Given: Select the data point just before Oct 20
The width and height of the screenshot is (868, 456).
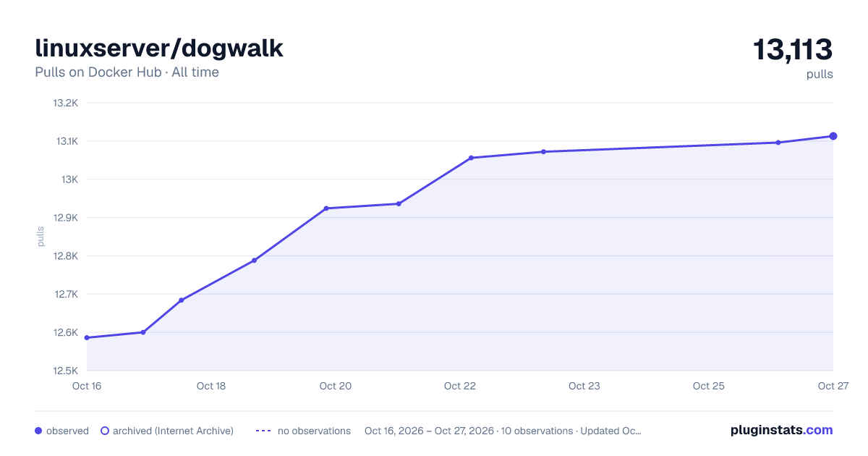Looking at the screenshot, I should (326, 208).
